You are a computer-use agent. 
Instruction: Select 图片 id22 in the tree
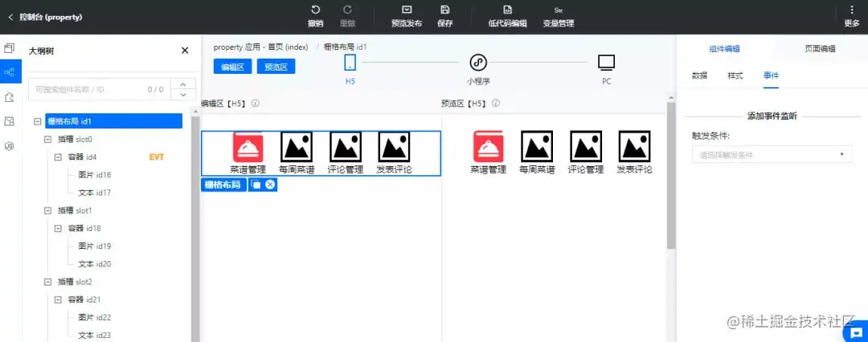point(95,318)
